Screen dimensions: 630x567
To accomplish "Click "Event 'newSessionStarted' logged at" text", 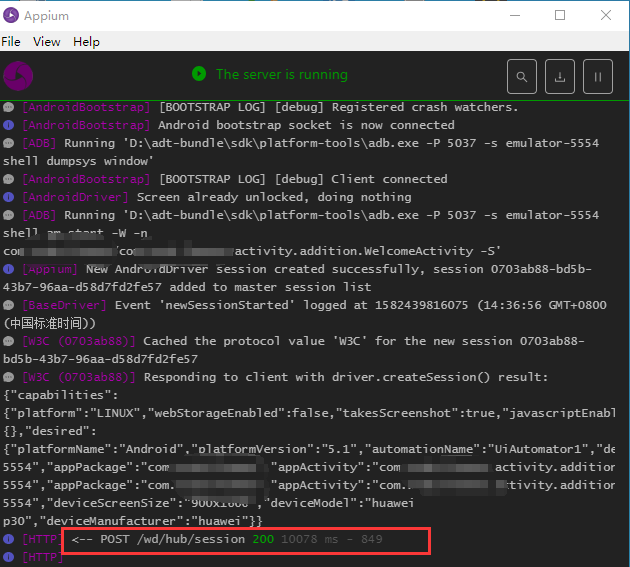I will pyautogui.click(x=242, y=305).
